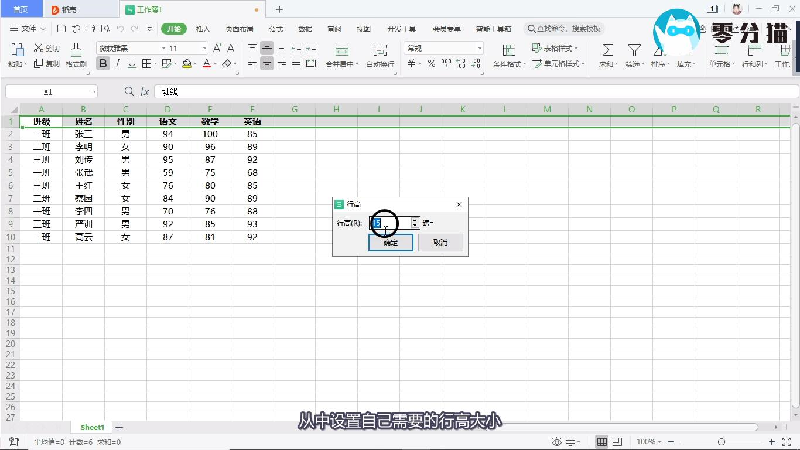This screenshot has width=800, height=450.
Task: Click 取消 in the row height dialog
Action: [439, 243]
